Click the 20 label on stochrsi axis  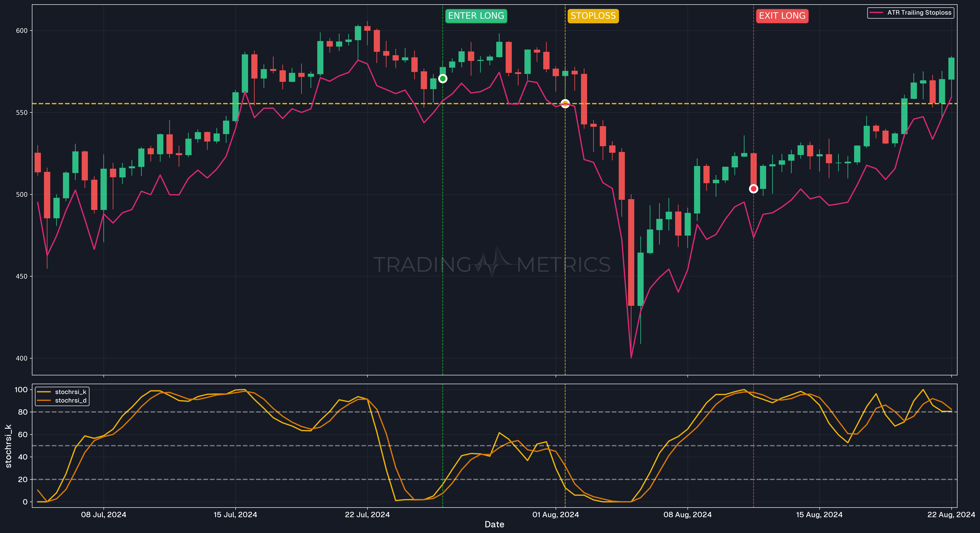23,479
